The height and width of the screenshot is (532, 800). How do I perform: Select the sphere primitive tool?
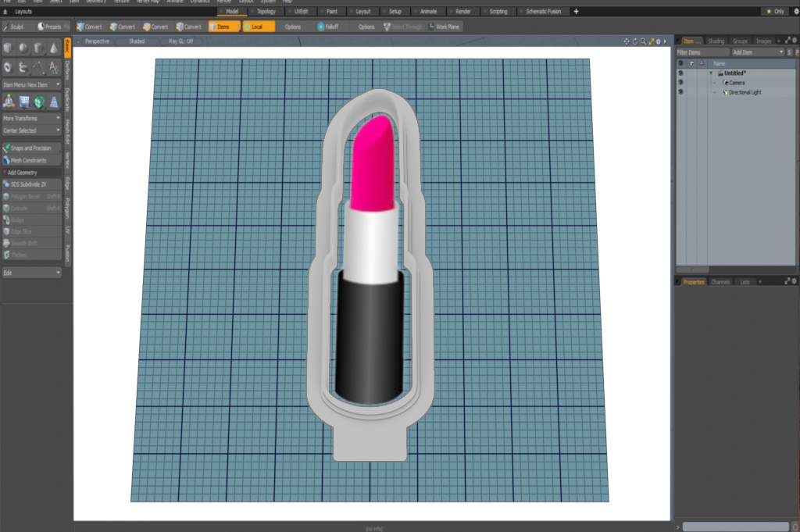[x=23, y=48]
